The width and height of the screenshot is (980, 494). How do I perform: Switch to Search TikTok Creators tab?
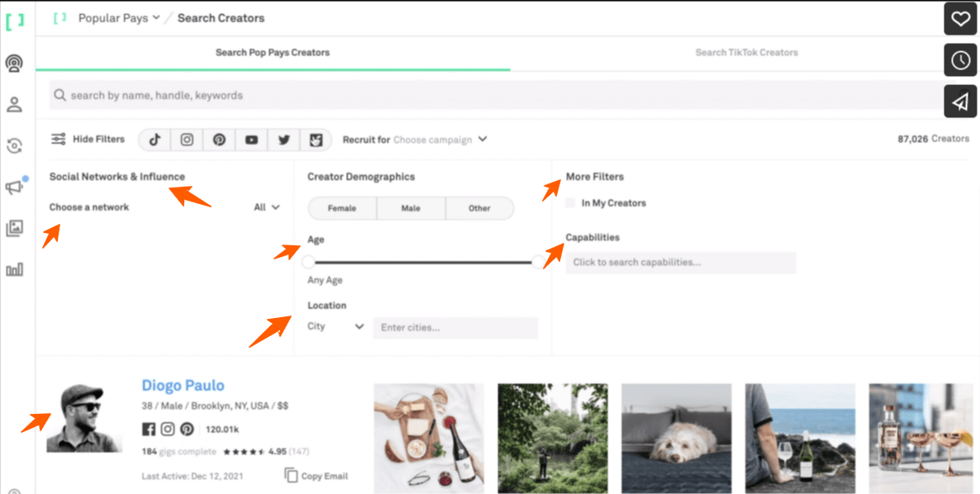pyautogui.click(x=746, y=53)
